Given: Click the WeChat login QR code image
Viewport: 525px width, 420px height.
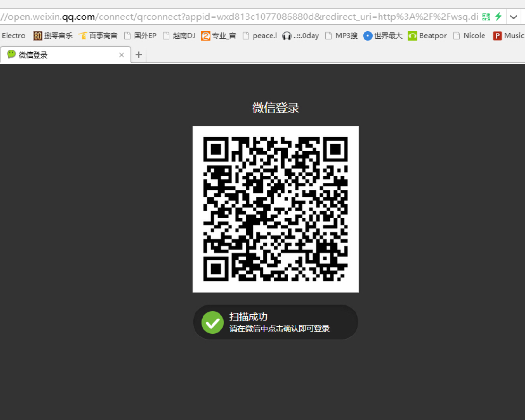Looking at the screenshot, I should coord(276,209).
